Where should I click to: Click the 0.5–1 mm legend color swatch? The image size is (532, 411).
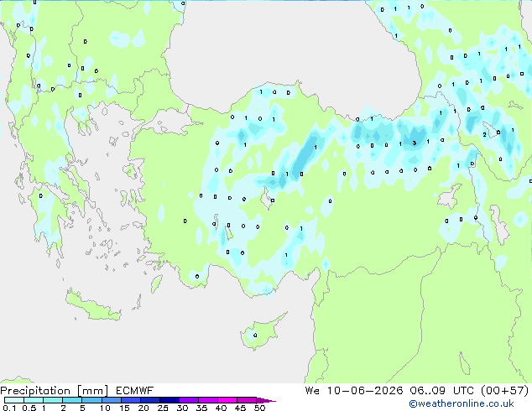point(34,400)
